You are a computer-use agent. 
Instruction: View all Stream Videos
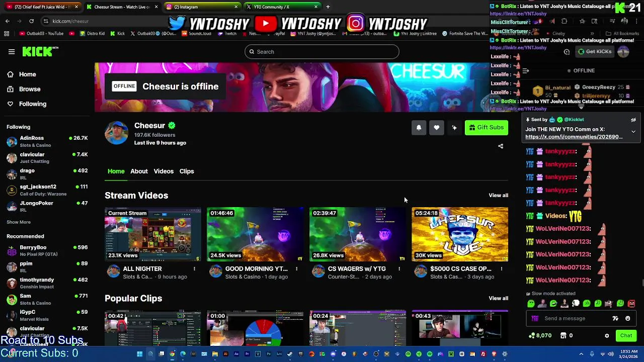(498, 196)
